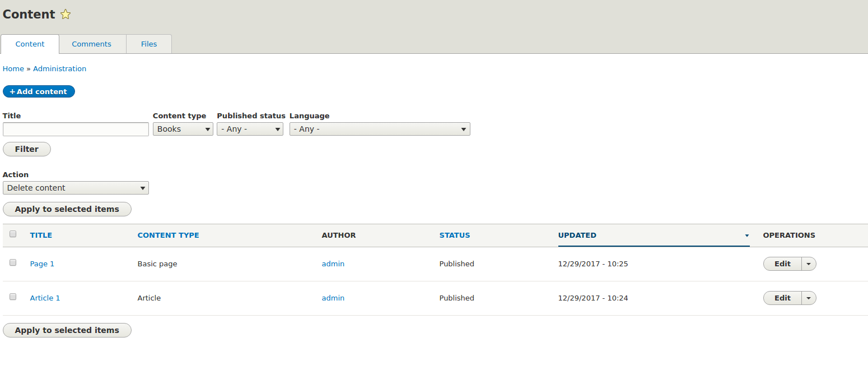Viewport: 868px width, 365px height.
Task: Open the Language dropdown
Action: point(380,129)
